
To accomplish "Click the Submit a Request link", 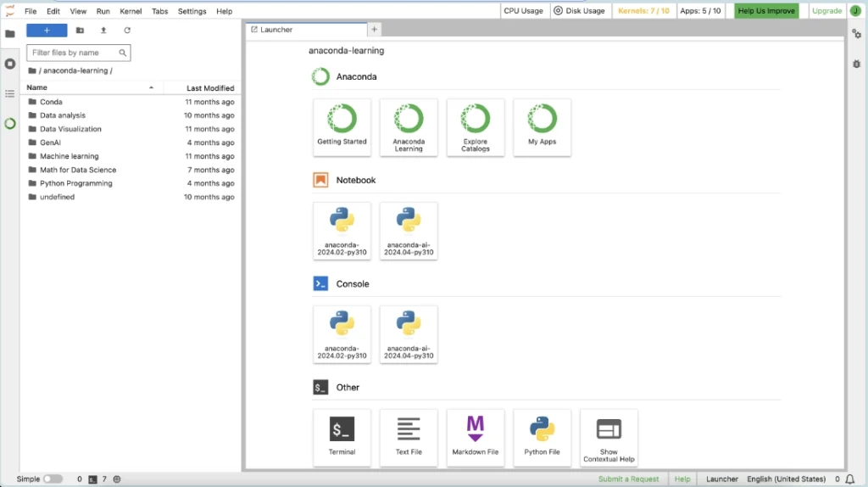I will [x=628, y=479].
